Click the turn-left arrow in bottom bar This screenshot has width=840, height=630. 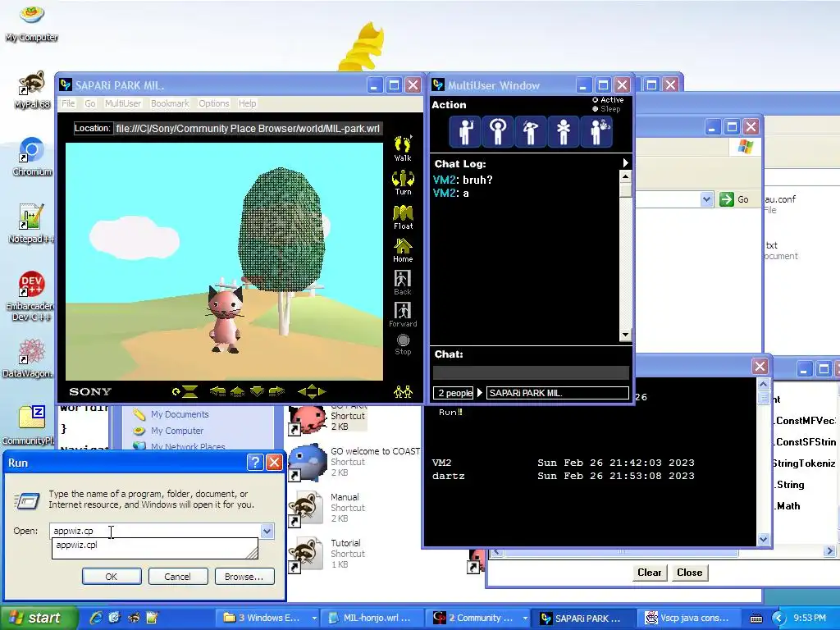(217, 391)
